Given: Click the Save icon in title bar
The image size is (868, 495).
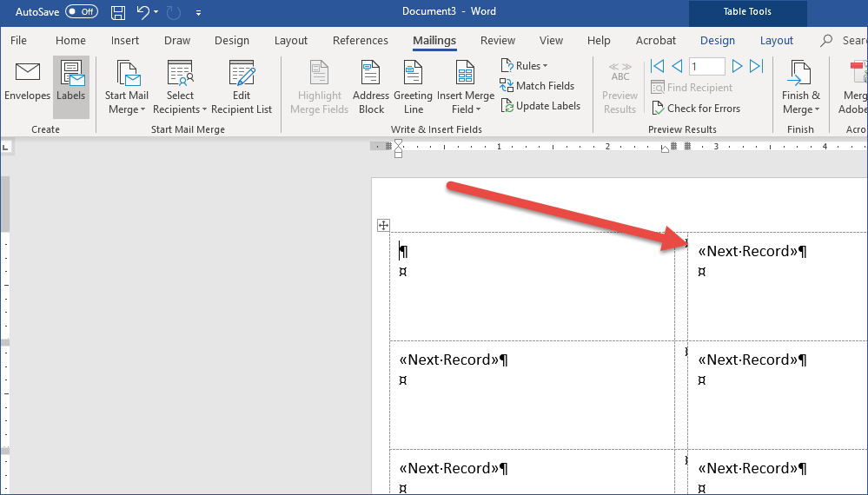Looking at the screenshot, I should tap(118, 12).
